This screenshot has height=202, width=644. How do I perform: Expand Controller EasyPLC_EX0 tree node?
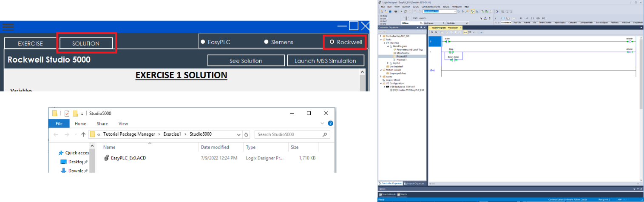(380, 36)
